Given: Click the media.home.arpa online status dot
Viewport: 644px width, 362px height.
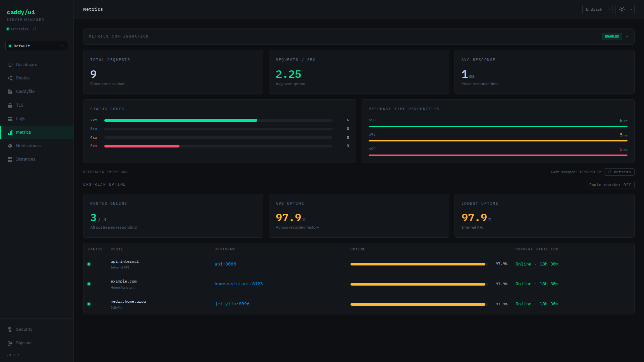Looking at the screenshot, I should point(89,304).
